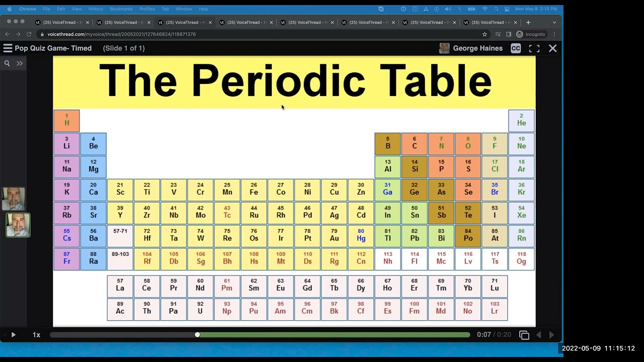The height and width of the screenshot is (362, 644).
Task: Click the Hydrogen H element cell
Action: [x=66, y=121]
